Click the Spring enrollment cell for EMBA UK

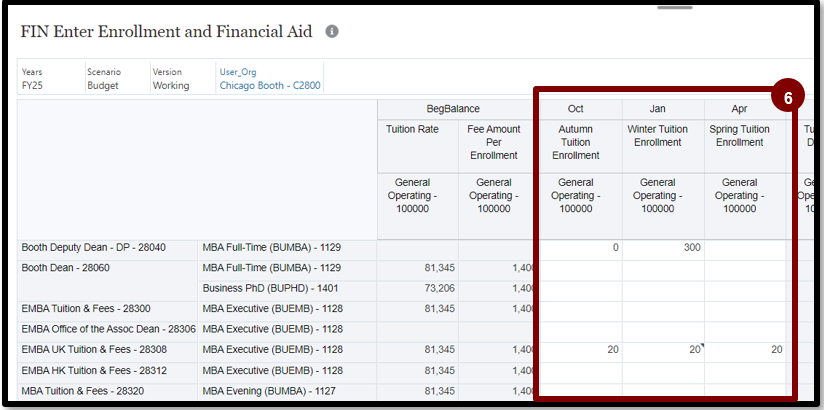(745, 350)
